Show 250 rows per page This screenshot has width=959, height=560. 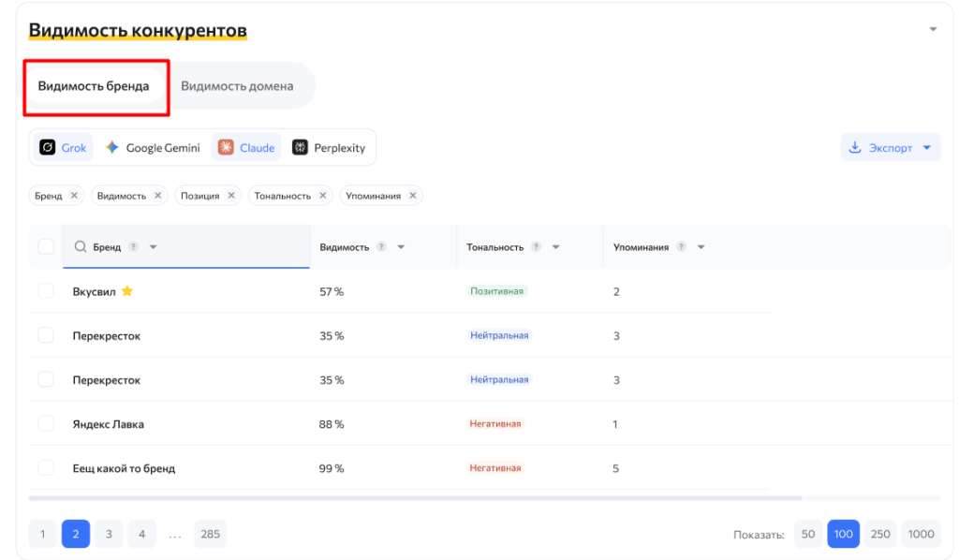coord(880,534)
